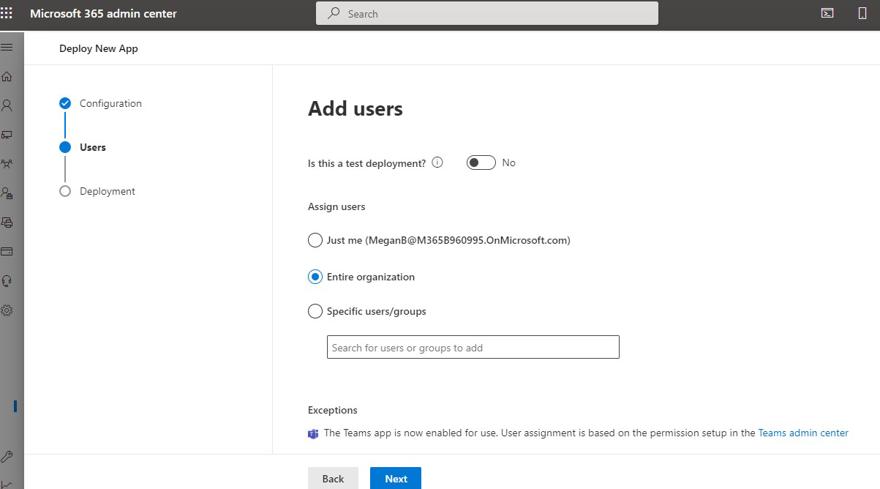This screenshot has width=880, height=489.
Task: Open the Support headset icon in the sidebar
Action: click(7, 281)
